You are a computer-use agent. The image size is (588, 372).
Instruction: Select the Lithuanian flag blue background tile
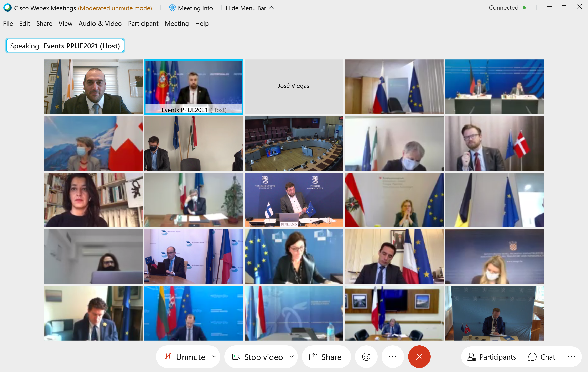pyautogui.click(x=193, y=313)
